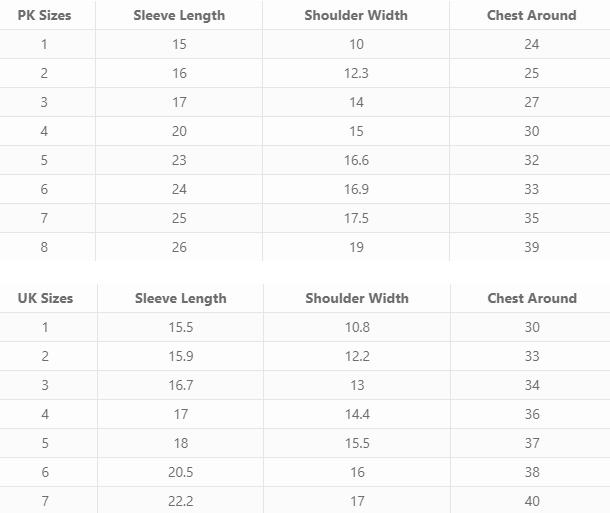Click the 20.5 sleeve length cell
Image resolution: width=610 pixels, height=513 pixels.
(181, 472)
